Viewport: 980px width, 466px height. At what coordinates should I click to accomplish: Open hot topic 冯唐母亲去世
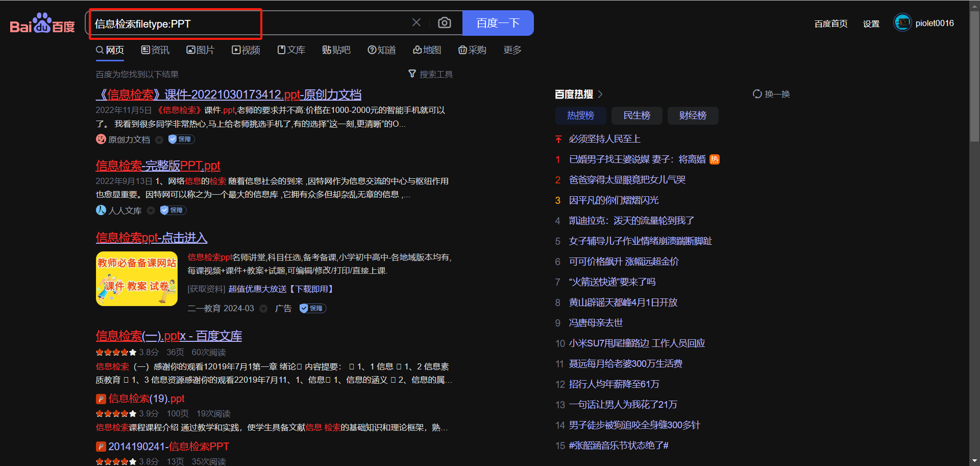click(596, 323)
